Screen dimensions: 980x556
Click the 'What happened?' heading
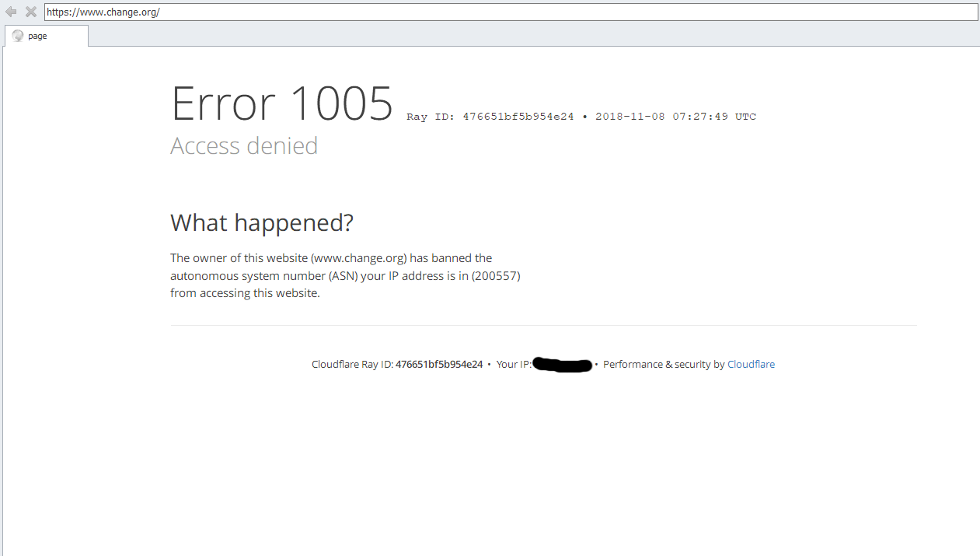(262, 222)
